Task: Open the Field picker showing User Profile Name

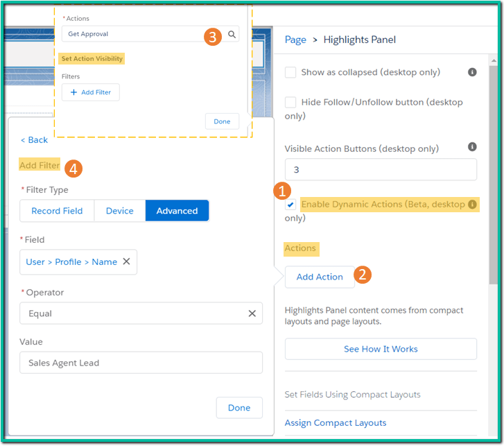Action: tap(71, 262)
